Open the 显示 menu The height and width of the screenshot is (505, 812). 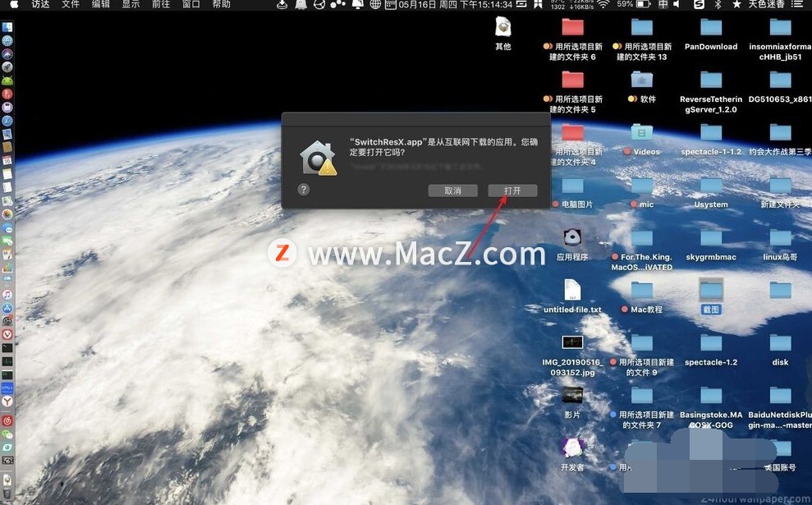[131, 4]
